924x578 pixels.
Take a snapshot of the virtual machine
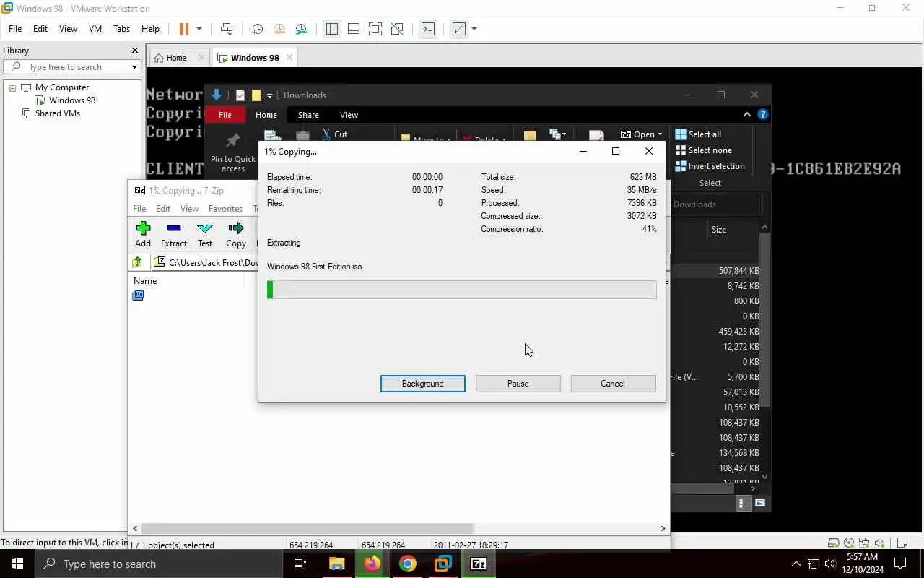pyautogui.click(x=258, y=29)
